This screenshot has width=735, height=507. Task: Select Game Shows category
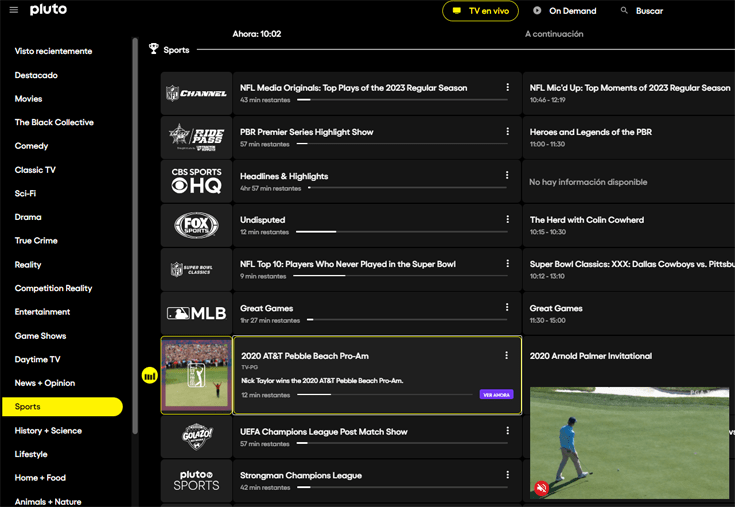click(x=40, y=336)
